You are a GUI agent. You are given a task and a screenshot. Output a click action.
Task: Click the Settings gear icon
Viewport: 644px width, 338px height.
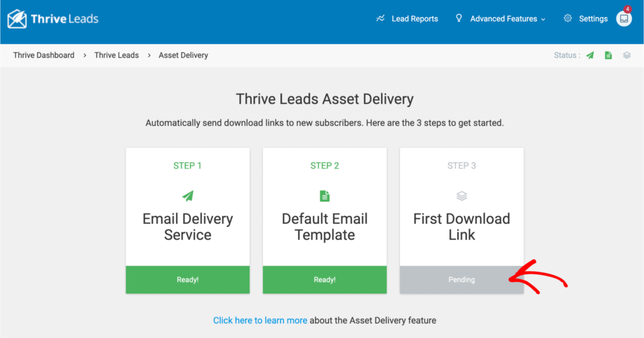click(568, 19)
